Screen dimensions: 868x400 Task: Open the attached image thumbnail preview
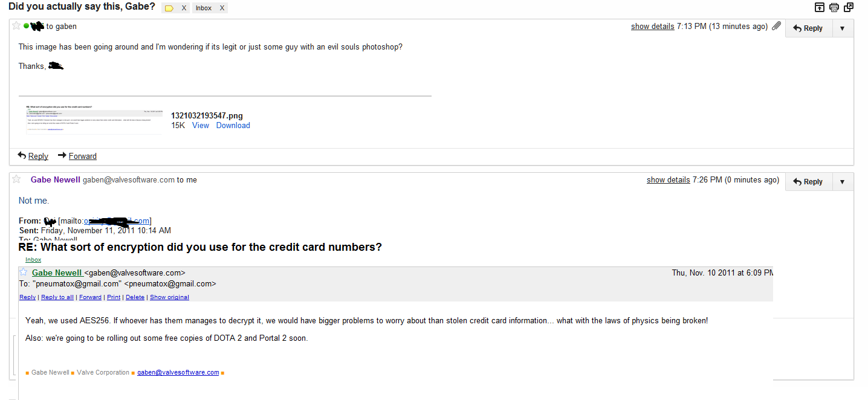(94, 119)
